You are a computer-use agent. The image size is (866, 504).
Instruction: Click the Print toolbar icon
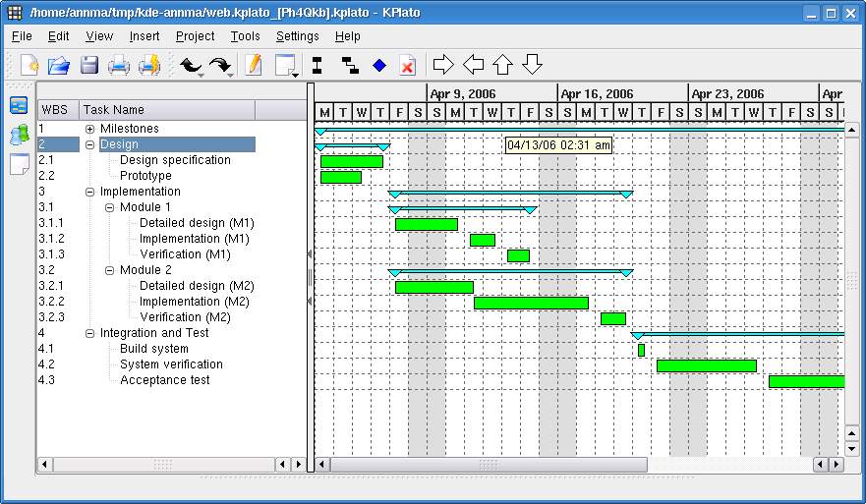[x=118, y=65]
